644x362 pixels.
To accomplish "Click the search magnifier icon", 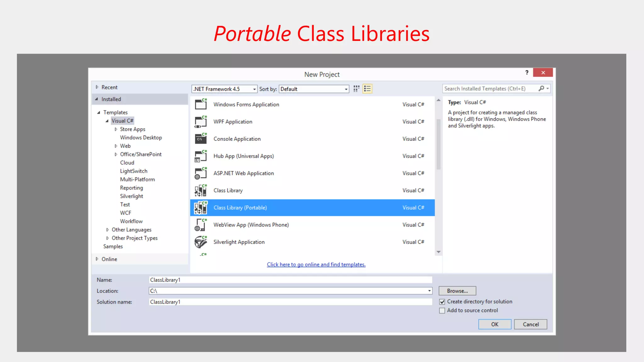I will [541, 89].
